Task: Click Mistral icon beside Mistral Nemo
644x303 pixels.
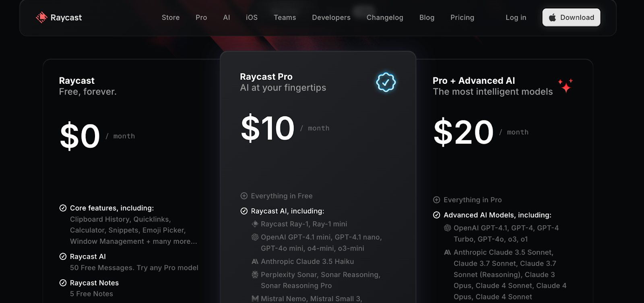Action: pyautogui.click(x=255, y=299)
